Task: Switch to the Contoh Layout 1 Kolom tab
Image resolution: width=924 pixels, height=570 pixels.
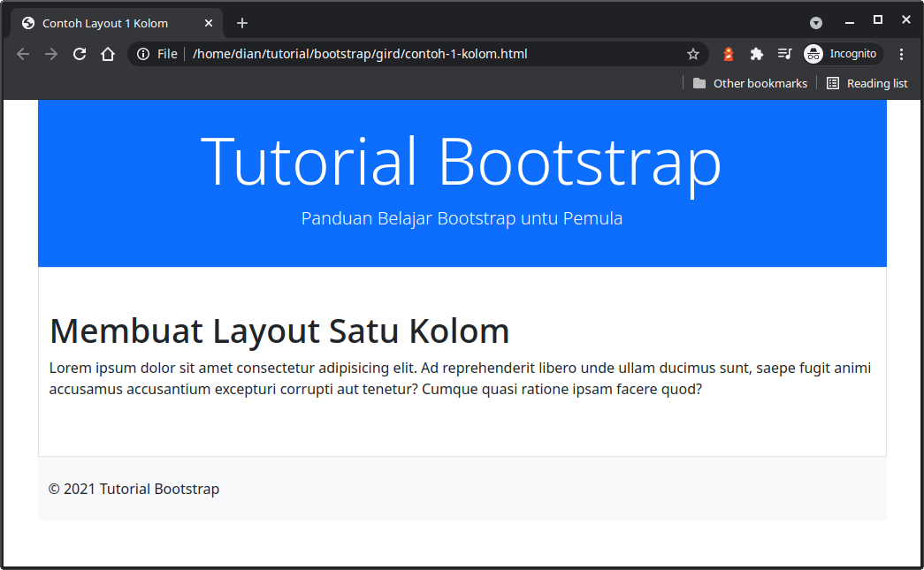Action: (x=115, y=22)
